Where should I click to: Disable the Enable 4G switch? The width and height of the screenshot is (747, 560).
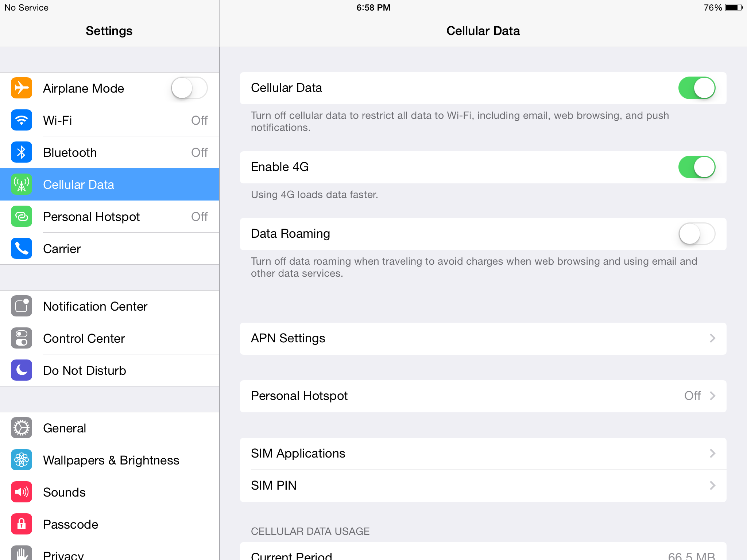pyautogui.click(x=696, y=167)
